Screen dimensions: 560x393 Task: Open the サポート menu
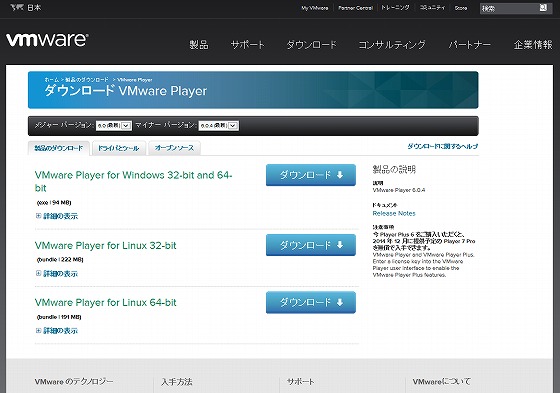pyautogui.click(x=248, y=45)
